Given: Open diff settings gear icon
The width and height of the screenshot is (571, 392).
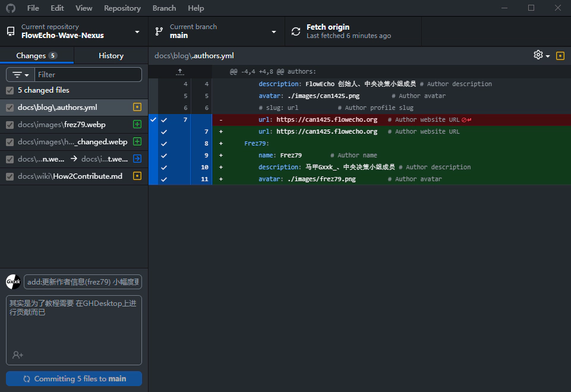Looking at the screenshot, I should pos(538,55).
